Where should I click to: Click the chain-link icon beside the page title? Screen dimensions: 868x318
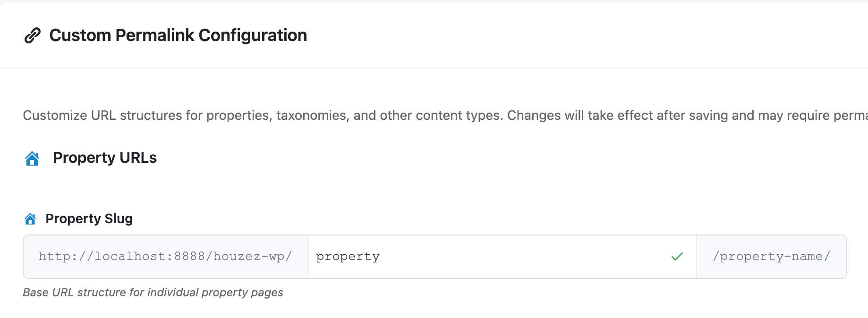point(32,35)
